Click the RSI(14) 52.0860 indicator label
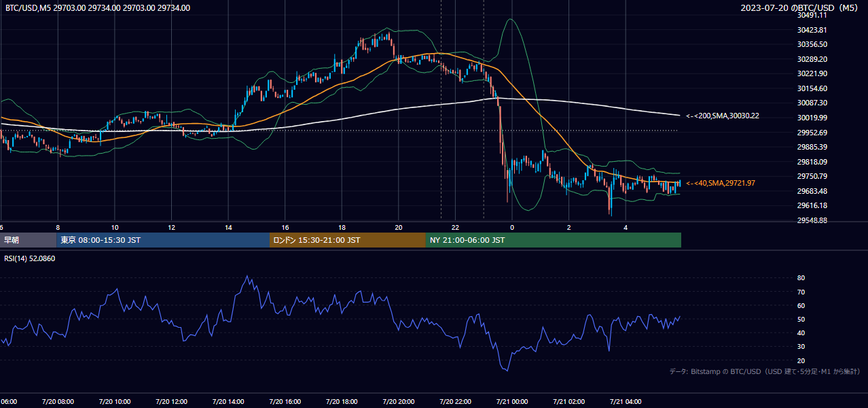 pyautogui.click(x=30, y=258)
